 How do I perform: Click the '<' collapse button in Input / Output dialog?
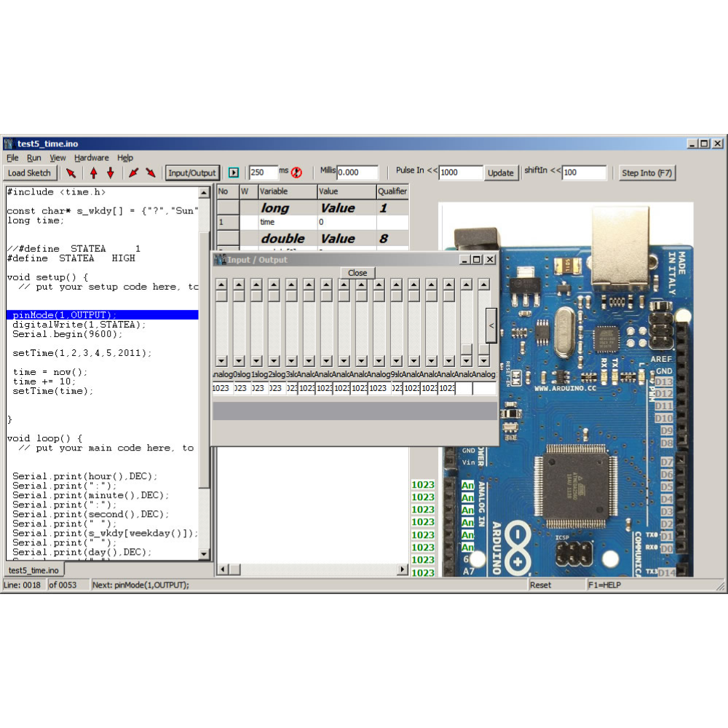pyautogui.click(x=491, y=325)
